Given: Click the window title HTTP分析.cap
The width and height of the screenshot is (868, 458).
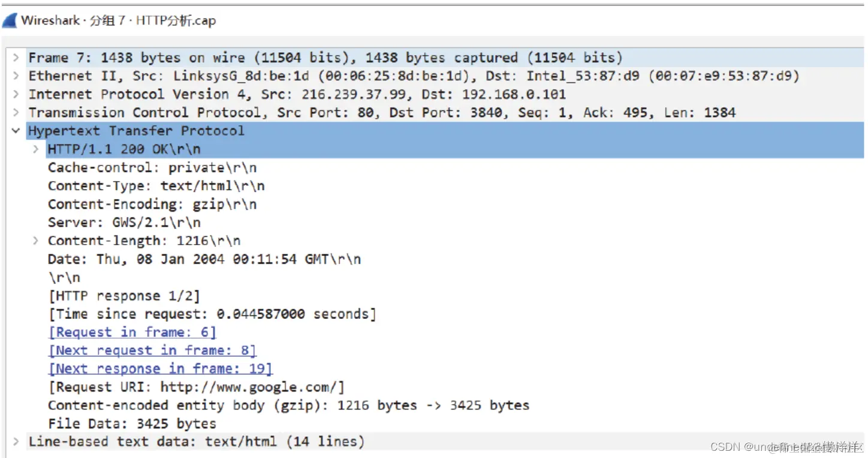Looking at the screenshot, I should pyautogui.click(x=176, y=20).
